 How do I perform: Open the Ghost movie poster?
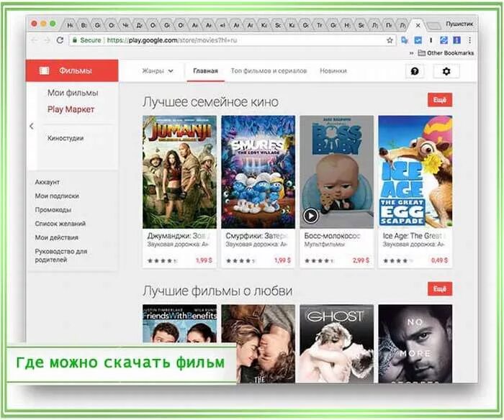click(337, 344)
